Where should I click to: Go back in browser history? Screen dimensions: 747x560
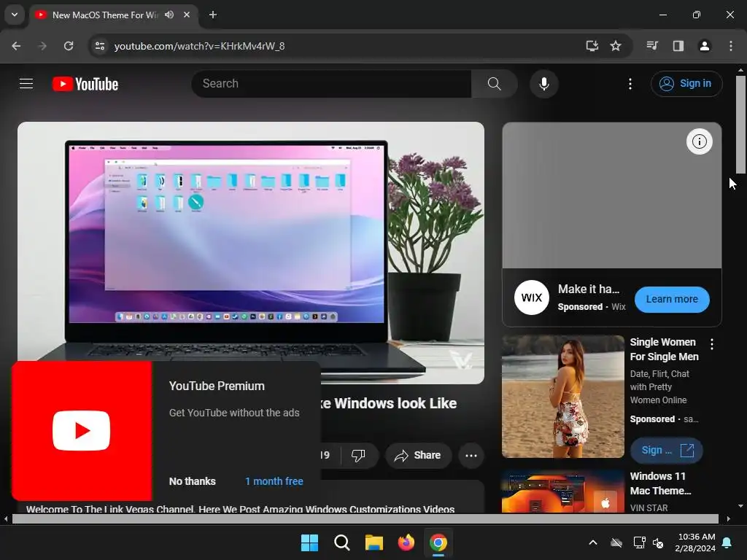[x=16, y=46]
